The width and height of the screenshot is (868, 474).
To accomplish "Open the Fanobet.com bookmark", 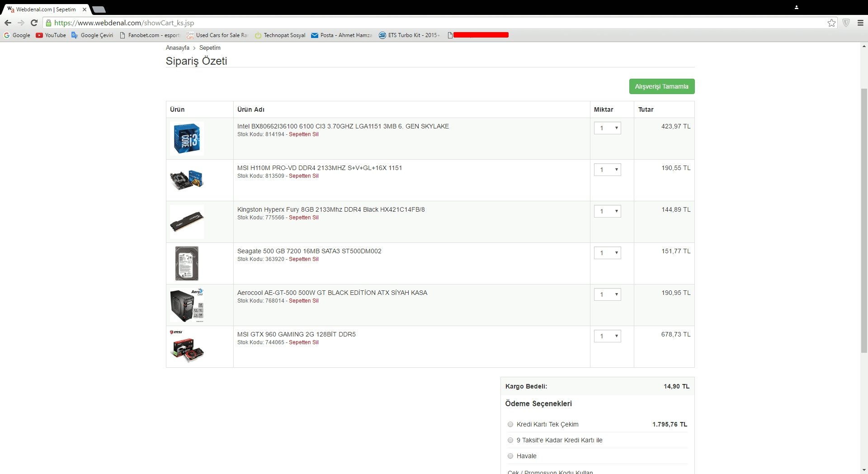I will [150, 35].
